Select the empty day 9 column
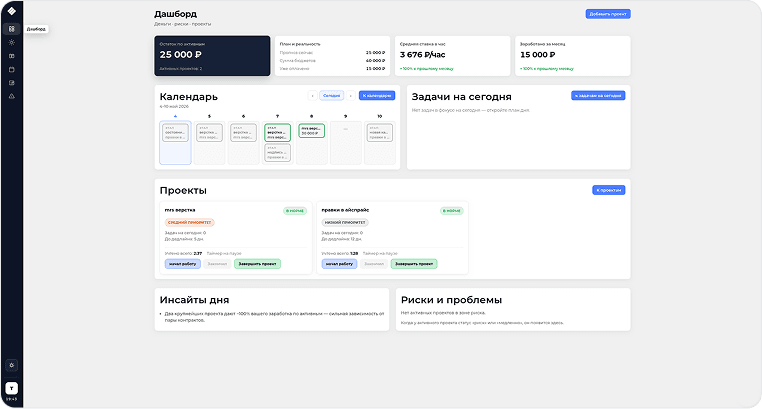Screen dimensions: 762x409 click(x=346, y=143)
